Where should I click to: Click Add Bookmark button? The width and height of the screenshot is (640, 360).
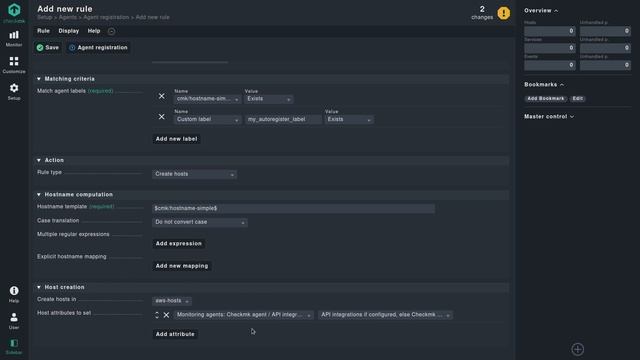coord(545,99)
